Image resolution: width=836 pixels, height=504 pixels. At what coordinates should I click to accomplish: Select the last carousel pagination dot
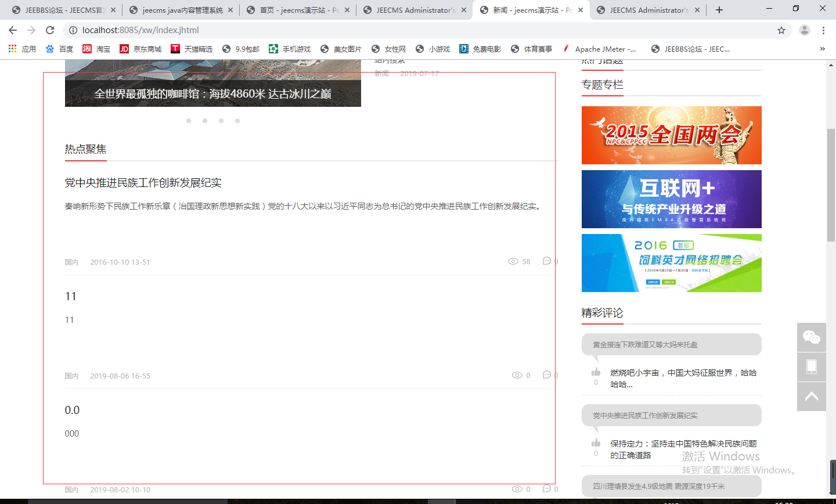pyautogui.click(x=237, y=121)
